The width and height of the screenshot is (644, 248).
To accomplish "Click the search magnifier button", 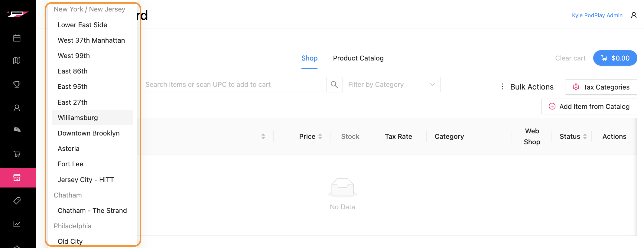I will coord(334,85).
